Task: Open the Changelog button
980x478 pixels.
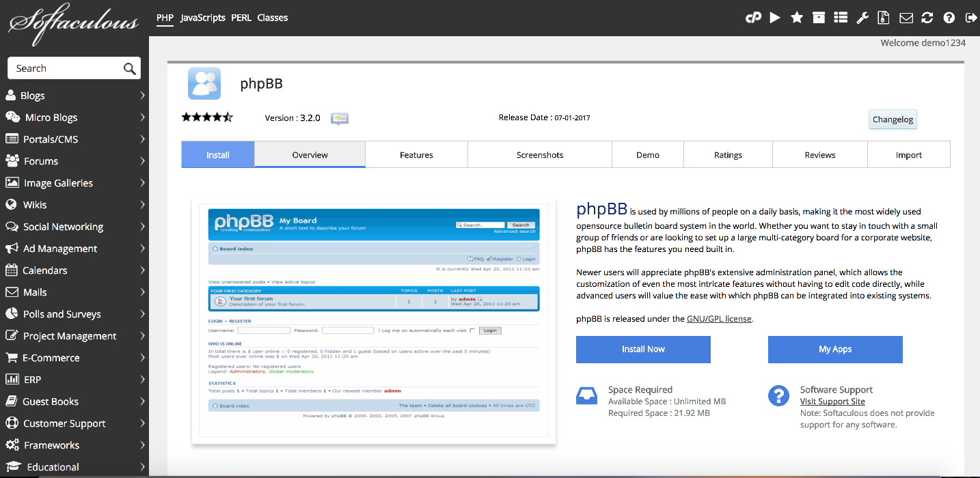Action: tap(893, 119)
